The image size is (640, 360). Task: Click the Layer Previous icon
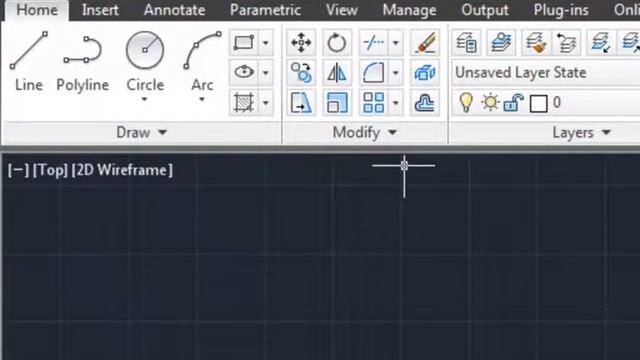(566, 42)
